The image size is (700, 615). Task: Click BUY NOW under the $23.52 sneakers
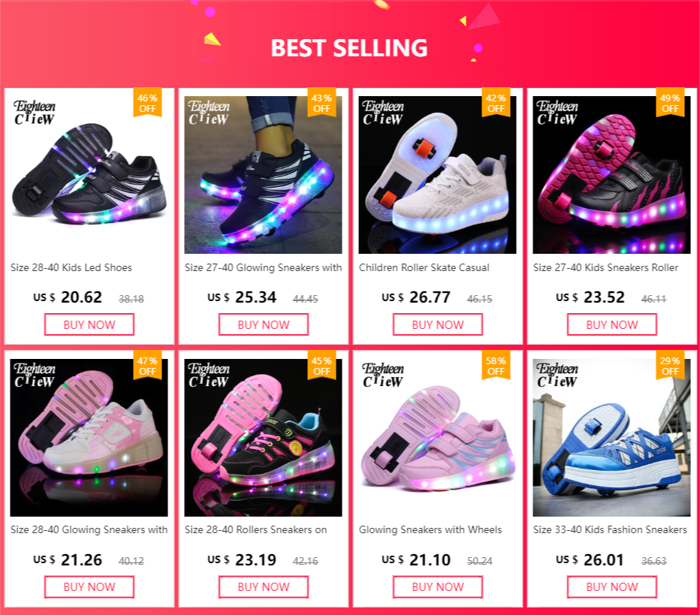612,324
